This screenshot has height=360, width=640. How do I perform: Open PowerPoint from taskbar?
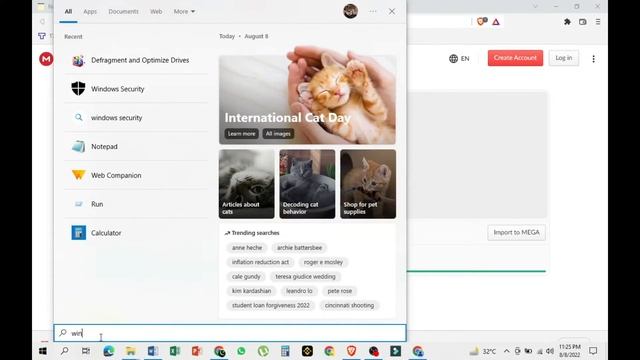pyautogui.click(x=197, y=351)
